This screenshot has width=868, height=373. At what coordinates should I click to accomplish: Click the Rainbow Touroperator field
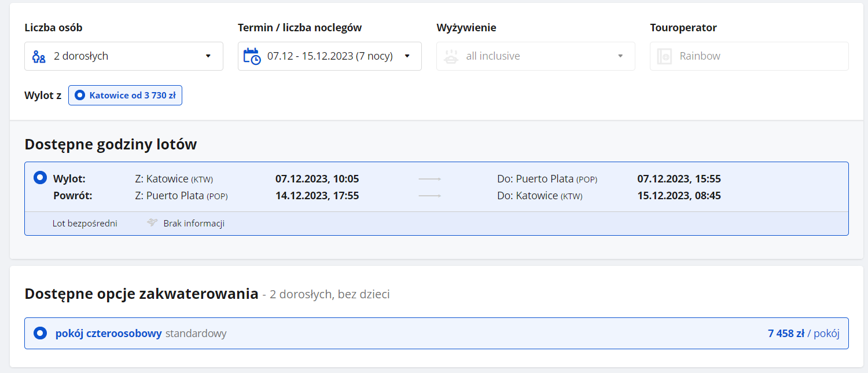click(x=749, y=56)
